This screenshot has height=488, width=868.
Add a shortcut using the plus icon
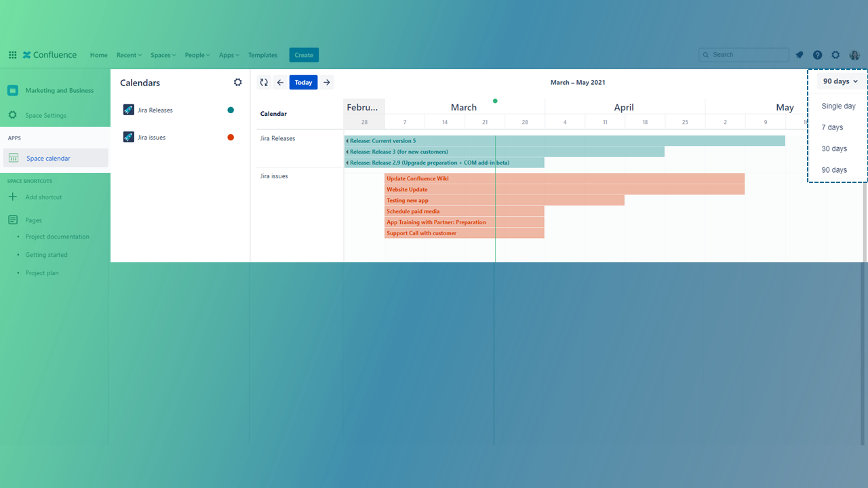click(x=14, y=197)
